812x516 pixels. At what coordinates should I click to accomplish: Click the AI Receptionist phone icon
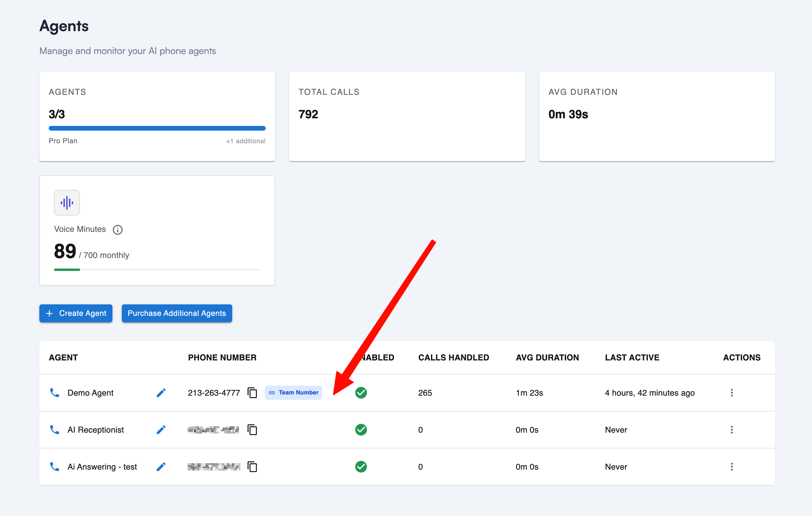click(x=55, y=430)
